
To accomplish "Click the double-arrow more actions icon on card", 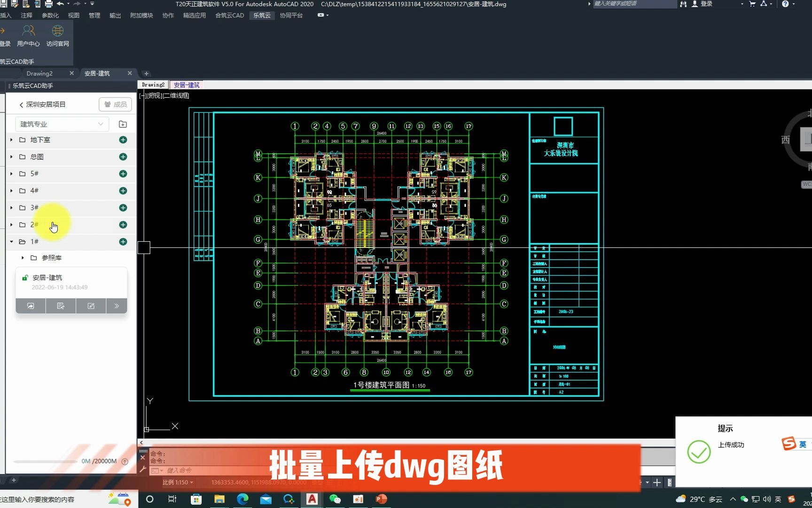I will coord(116,306).
